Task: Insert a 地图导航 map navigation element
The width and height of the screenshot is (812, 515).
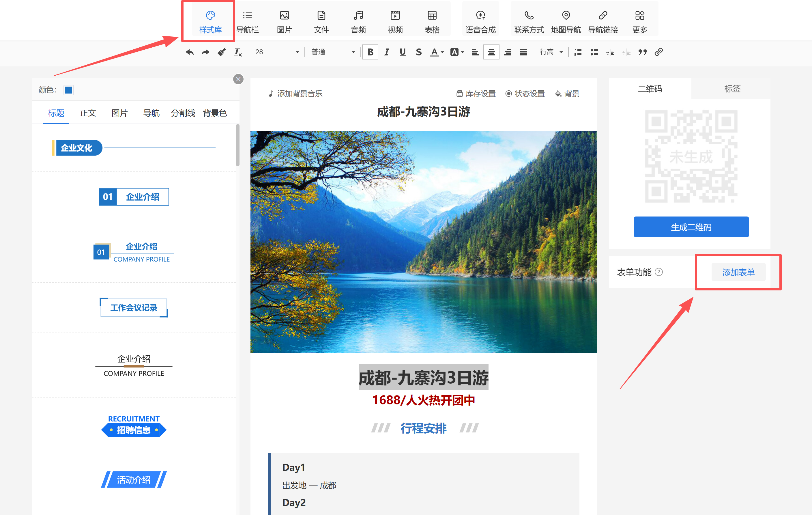Action: 566,22
